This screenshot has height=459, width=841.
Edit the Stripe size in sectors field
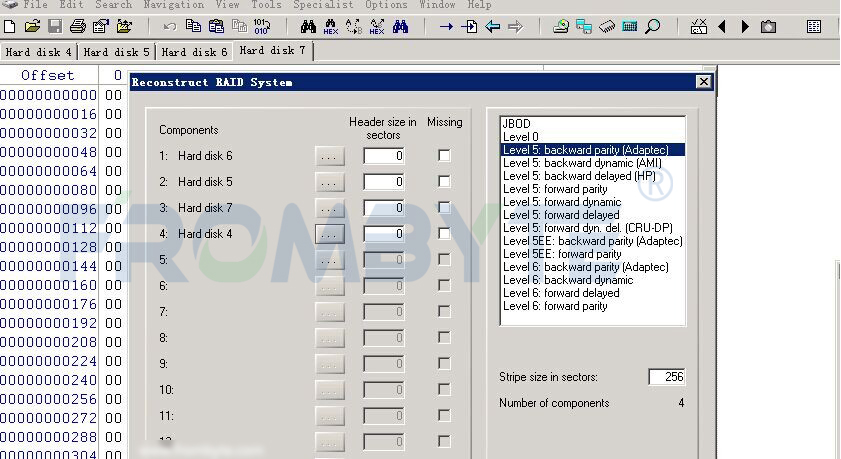pyautogui.click(x=667, y=377)
